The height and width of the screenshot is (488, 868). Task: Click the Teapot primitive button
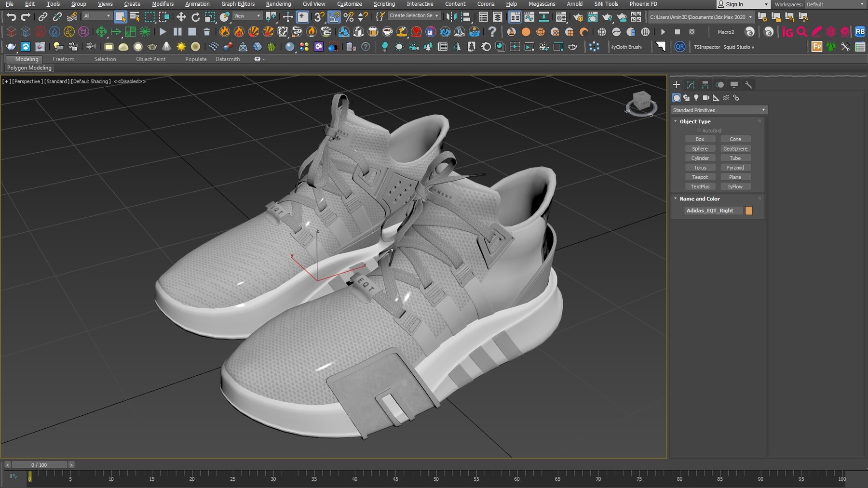pos(700,177)
